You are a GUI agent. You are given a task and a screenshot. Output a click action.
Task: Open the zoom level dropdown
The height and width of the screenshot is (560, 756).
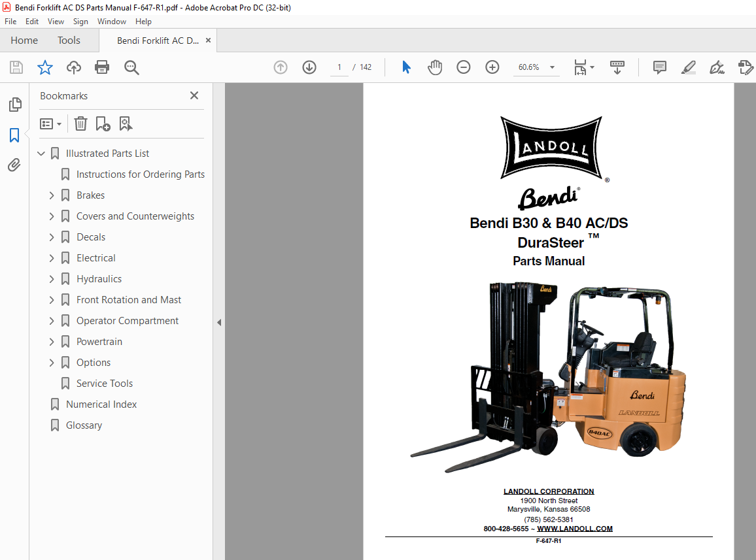click(553, 67)
